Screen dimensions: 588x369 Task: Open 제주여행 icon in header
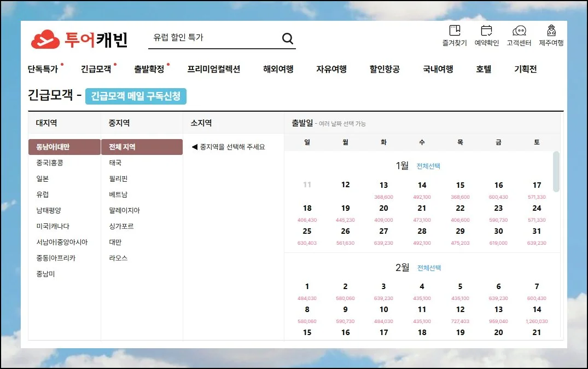(551, 31)
